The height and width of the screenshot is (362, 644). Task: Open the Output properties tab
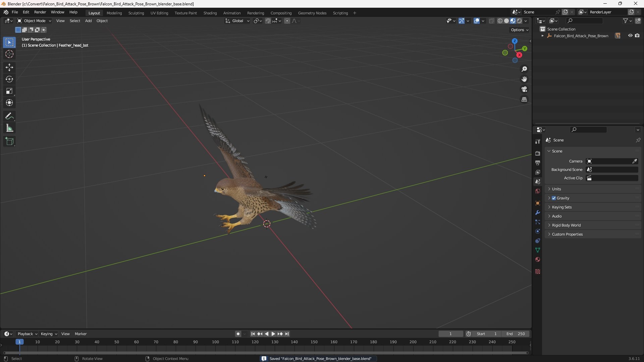[x=538, y=163]
